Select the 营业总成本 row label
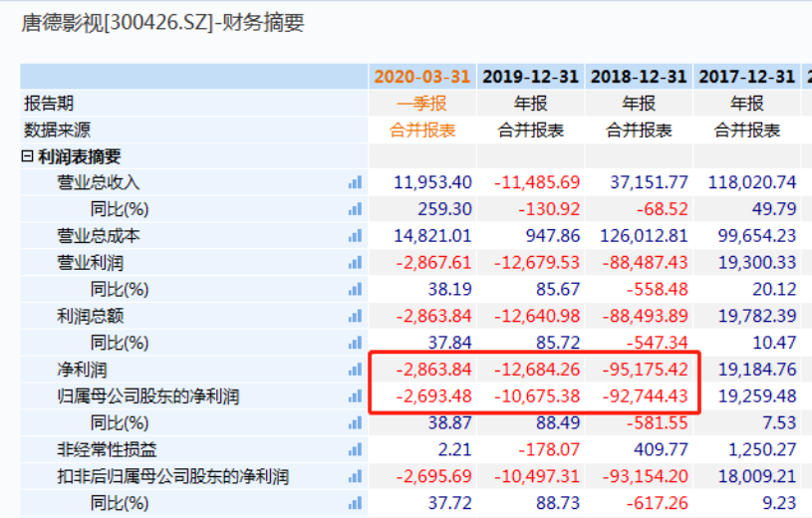The image size is (812, 518). click(x=99, y=236)
